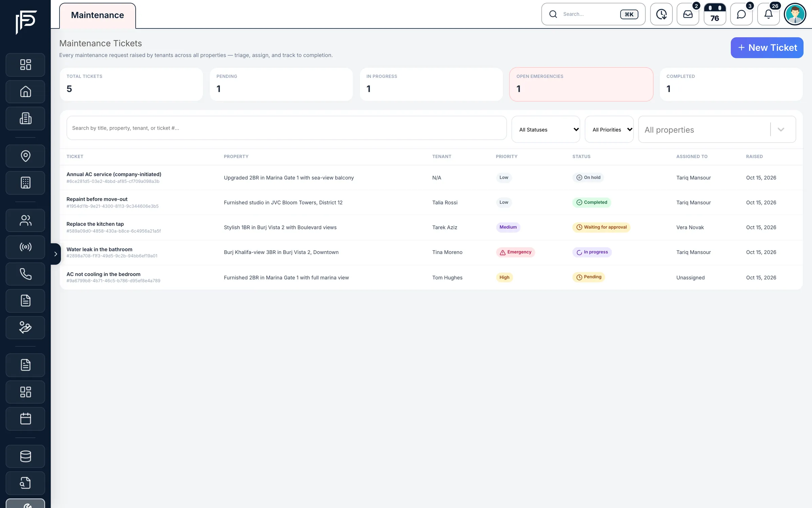Click the Raised column header

tap(754, 156)
